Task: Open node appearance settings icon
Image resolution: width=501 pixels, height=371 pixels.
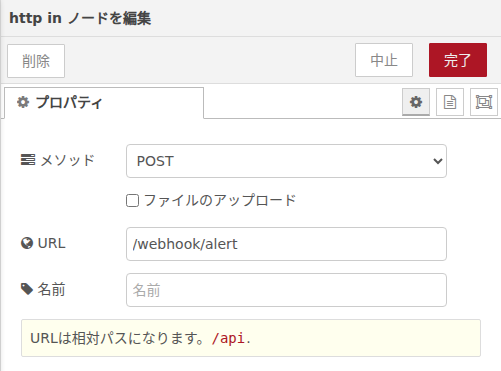Action: tap(484, 102)
